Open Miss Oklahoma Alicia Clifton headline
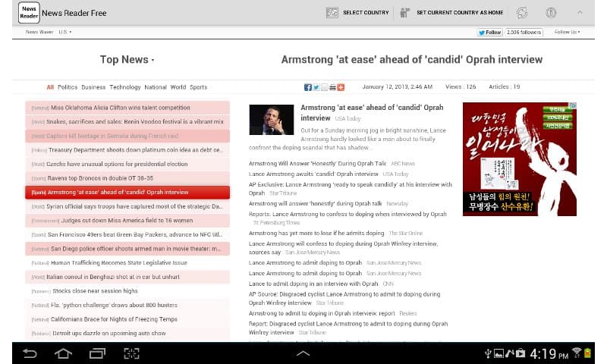The height and width of the screenshot is (364, 607). tap(127, 108)
